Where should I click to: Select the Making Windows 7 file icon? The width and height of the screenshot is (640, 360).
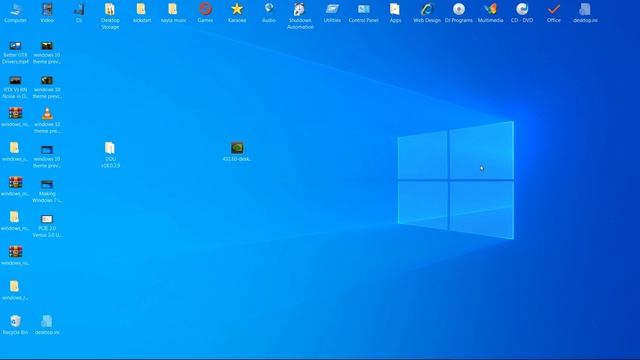47,191
